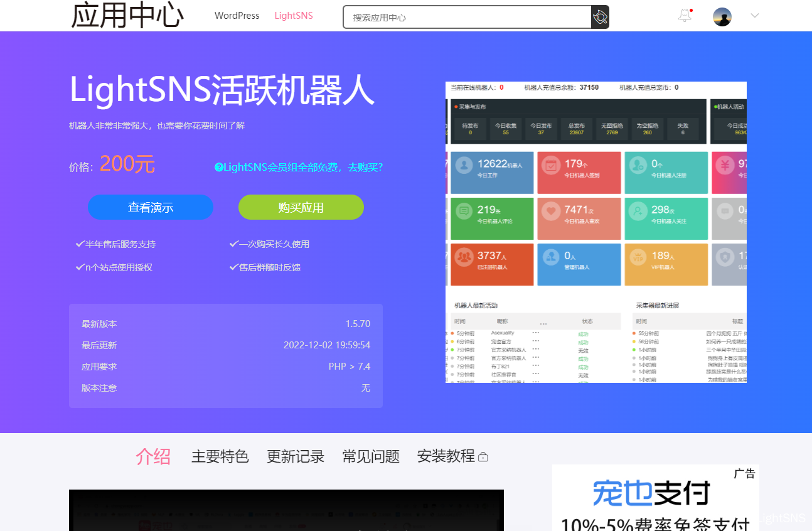Open the WordPress nav item
Viewport: 812px width, 531px height.
pos(237,16)
